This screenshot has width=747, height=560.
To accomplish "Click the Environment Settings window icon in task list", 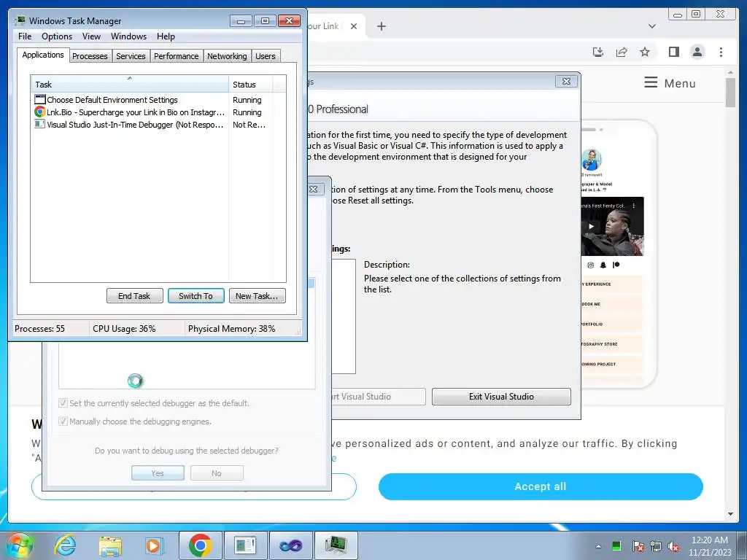I will [x=40, y=99].
